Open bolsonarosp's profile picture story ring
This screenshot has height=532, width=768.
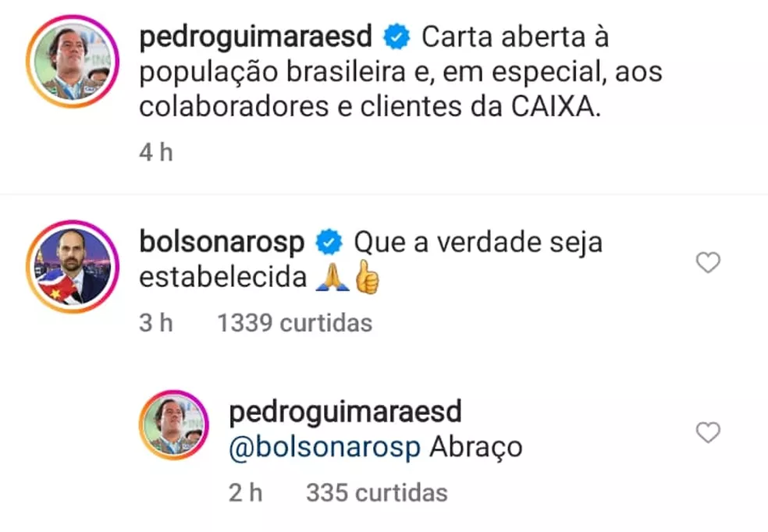[x=73, y=267]
